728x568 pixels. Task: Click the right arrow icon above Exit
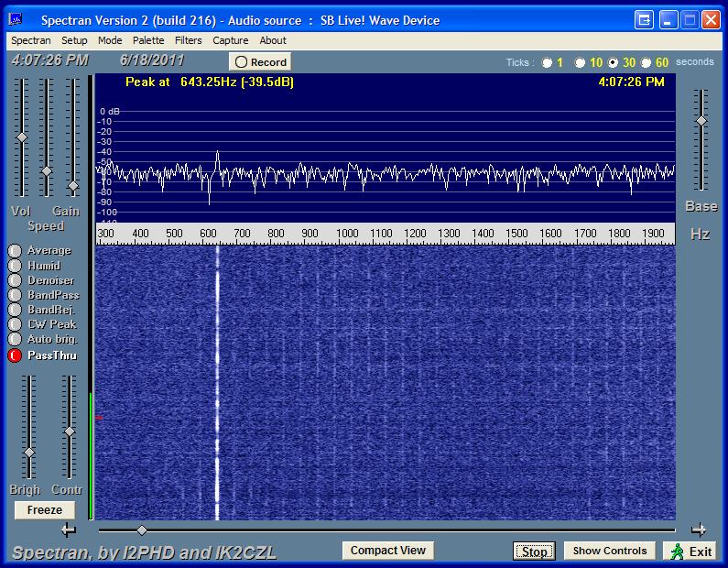699,530
